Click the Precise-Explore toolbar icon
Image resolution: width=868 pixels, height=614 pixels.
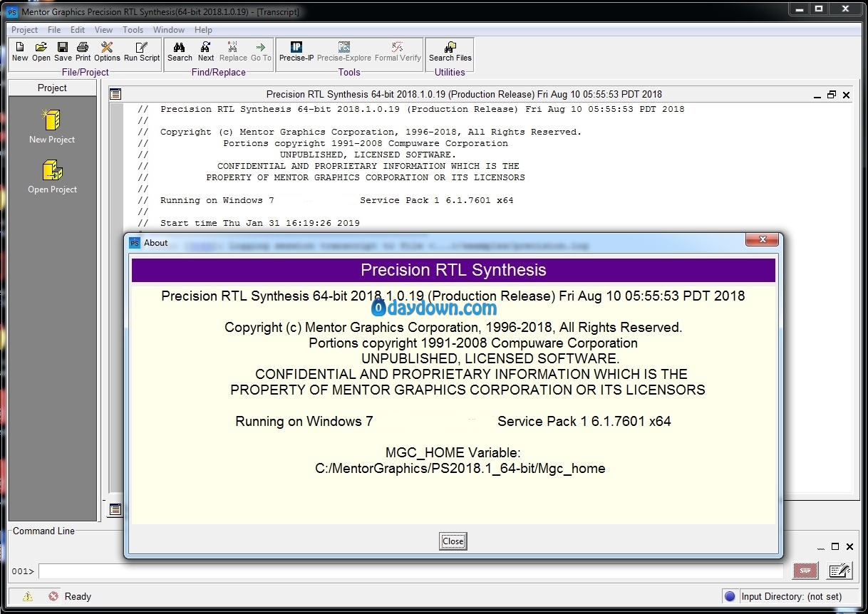[x=344, y=47]
